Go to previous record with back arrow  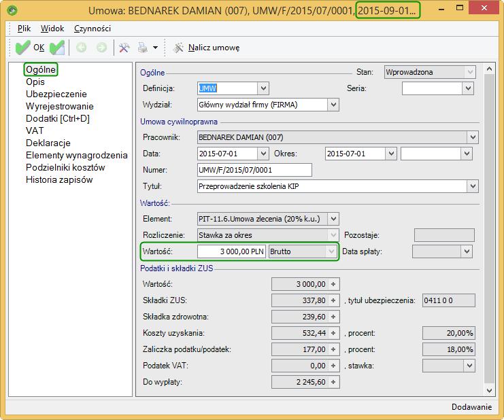tap(82, 48)
